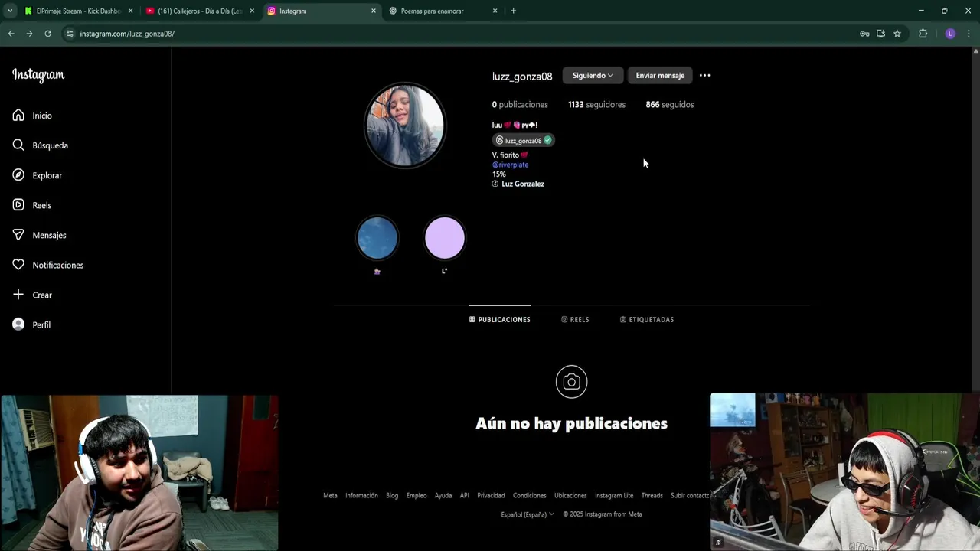Click Enviar mensaje button
This screenshot has width=980, height=551.
tap(660, 76)
